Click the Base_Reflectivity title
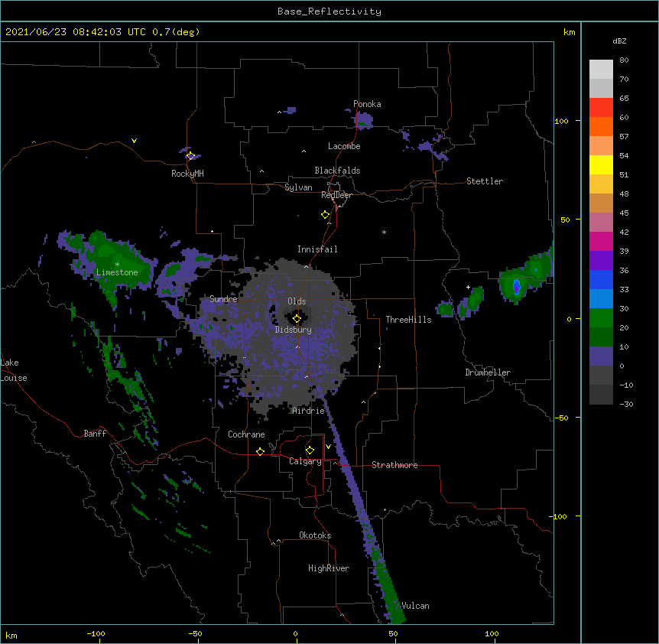This screenshot has height=644, width=659. (329, 11)
